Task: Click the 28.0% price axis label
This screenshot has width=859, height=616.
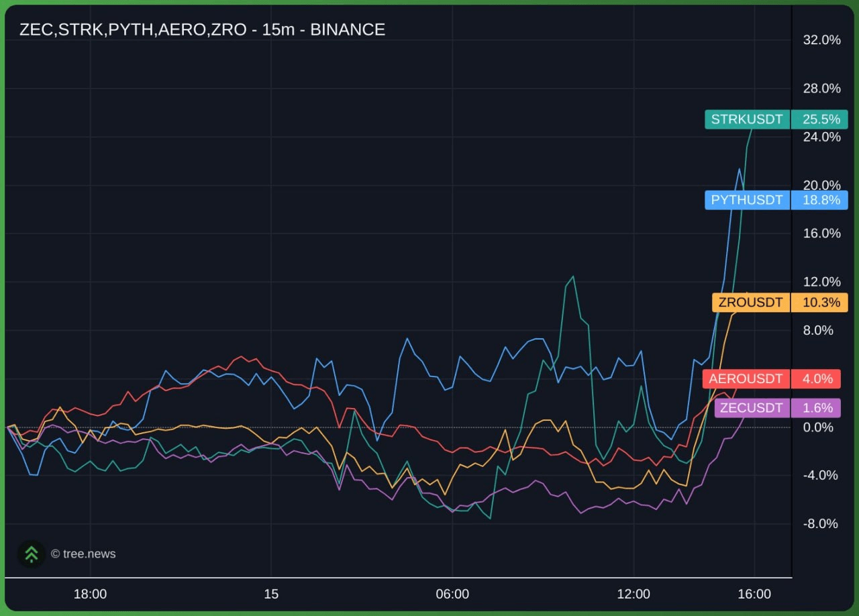Action: pos(821,89)
